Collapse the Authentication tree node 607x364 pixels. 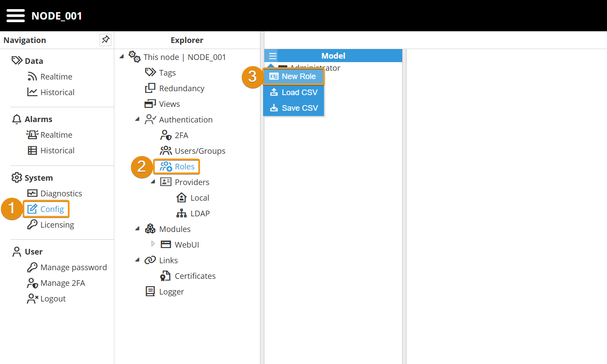coord(137,119)
